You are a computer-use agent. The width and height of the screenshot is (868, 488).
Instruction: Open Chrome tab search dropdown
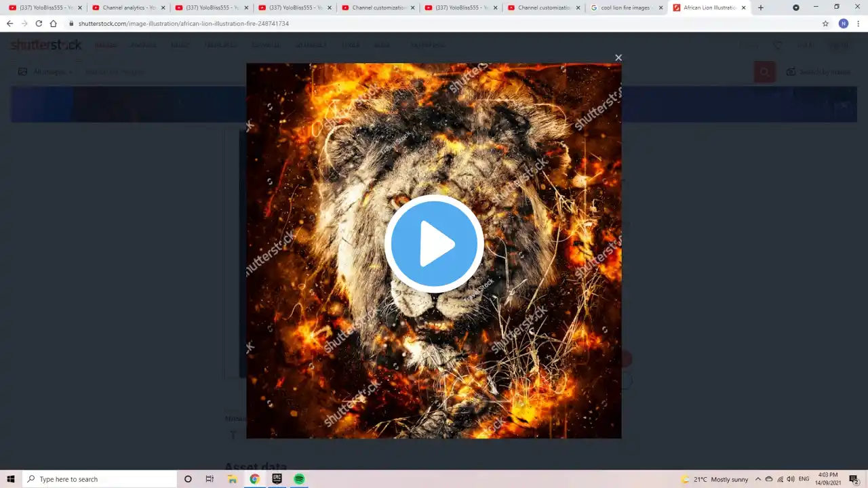click(x=796, y=7)
